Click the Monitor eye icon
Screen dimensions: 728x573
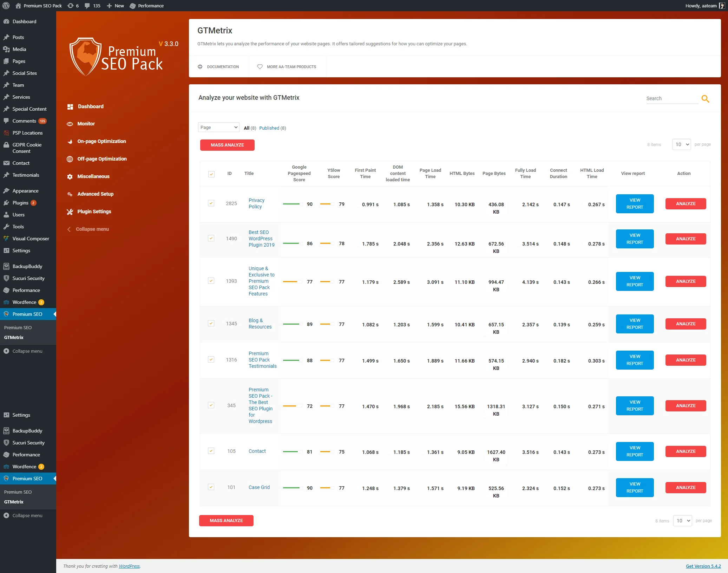point(70,124)
